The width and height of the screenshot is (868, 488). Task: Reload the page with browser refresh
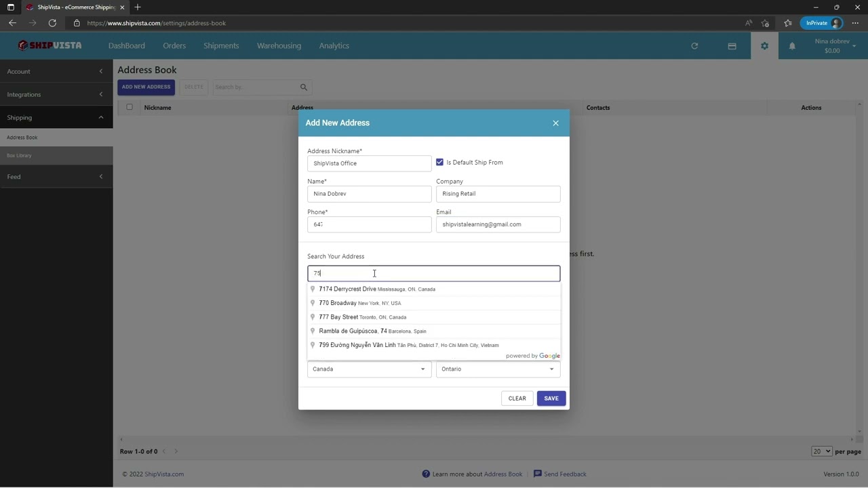click(52, 23)
